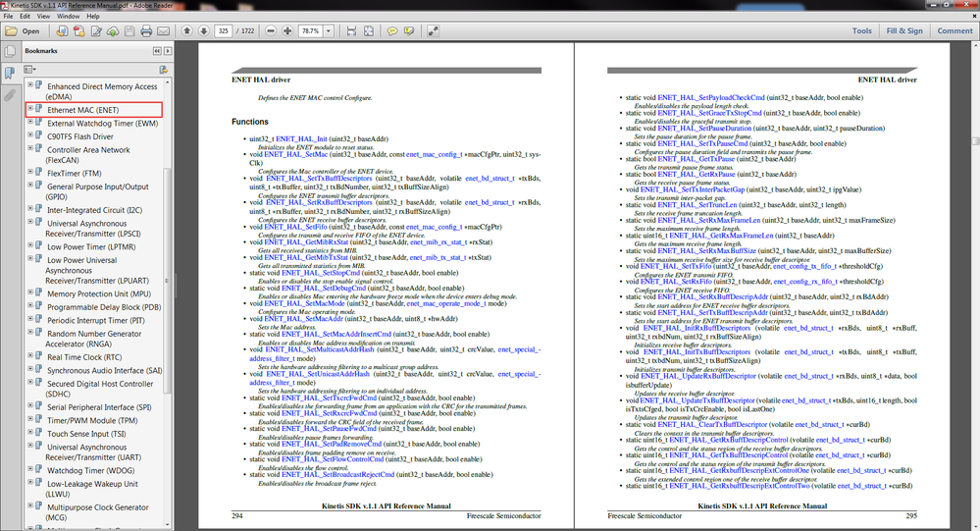The width and height of the screenshot is (980, 531).
Task: Open the Help menu
Action: tap(93, 17)
